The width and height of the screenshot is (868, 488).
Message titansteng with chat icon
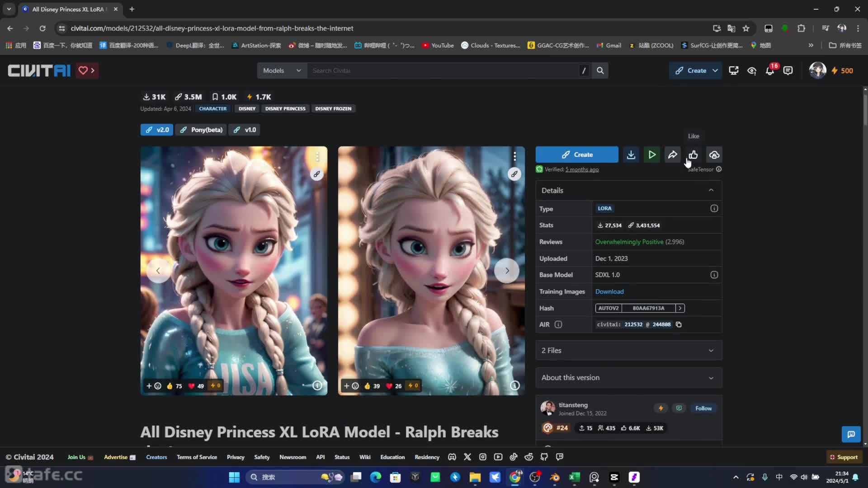(x=679, y=408)
